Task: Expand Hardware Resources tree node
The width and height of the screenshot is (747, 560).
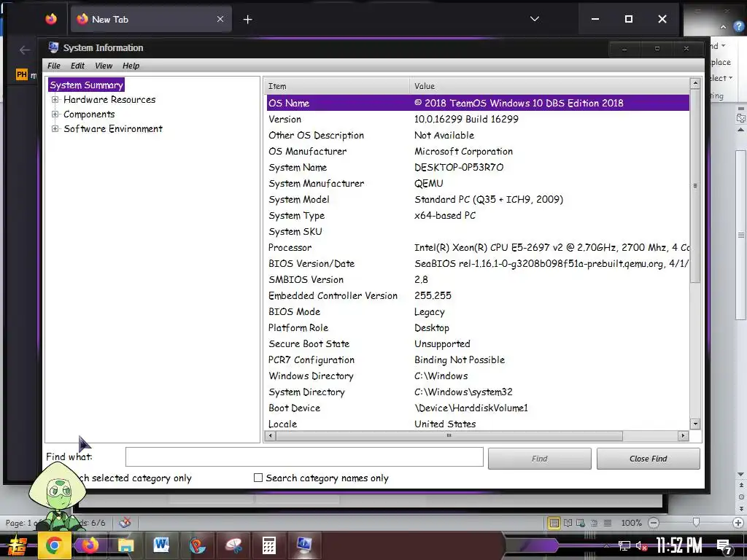Action: [x=55, y=99]
